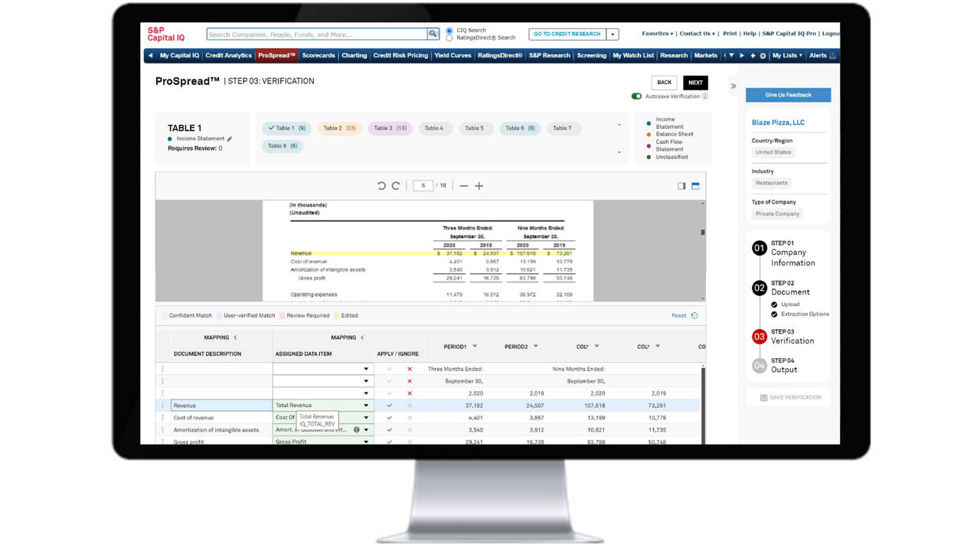Viewport: 980px width, 551px height.
Task: Open settings gear in navigation bar
Action: (763, 56)
